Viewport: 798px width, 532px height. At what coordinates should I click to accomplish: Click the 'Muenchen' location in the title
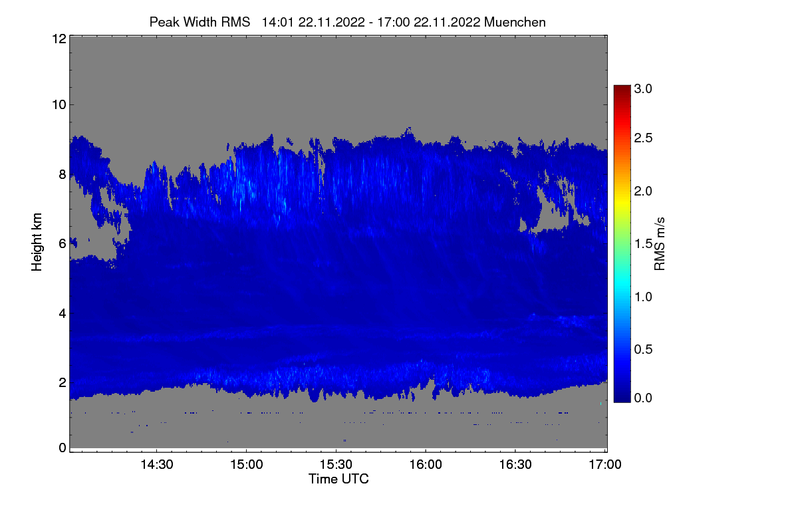(x=515, y=22)
